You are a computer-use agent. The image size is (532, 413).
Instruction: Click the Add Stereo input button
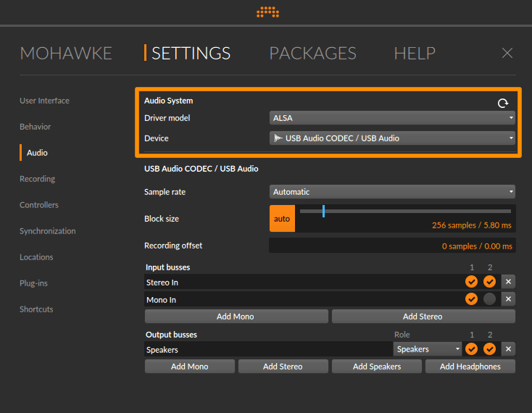[423, 317]
